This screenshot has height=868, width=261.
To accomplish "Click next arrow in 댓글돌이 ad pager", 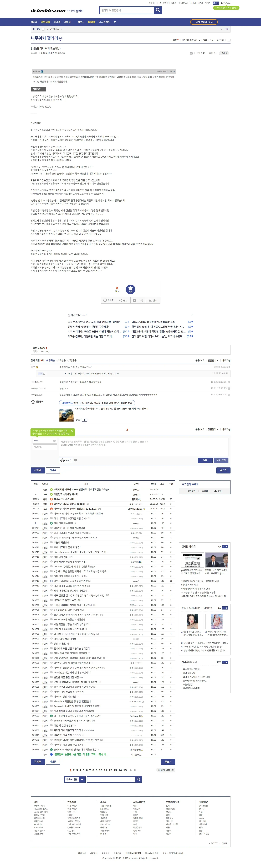I will point(86,420).
